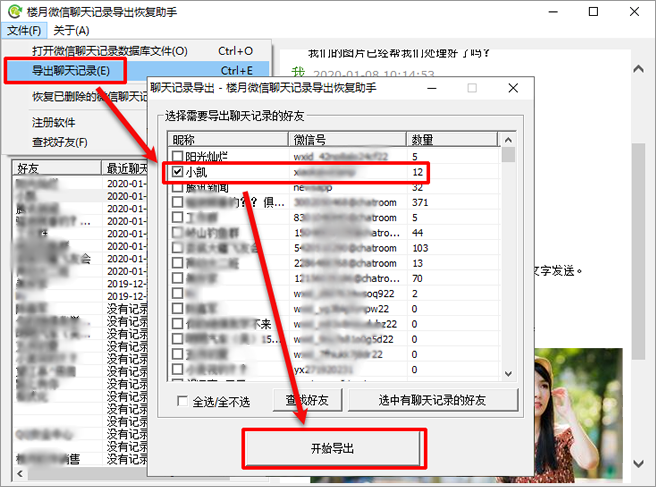Select the 小凯 row name text
This screenshot has width=656, height=487.
click(x=196, y=172)
